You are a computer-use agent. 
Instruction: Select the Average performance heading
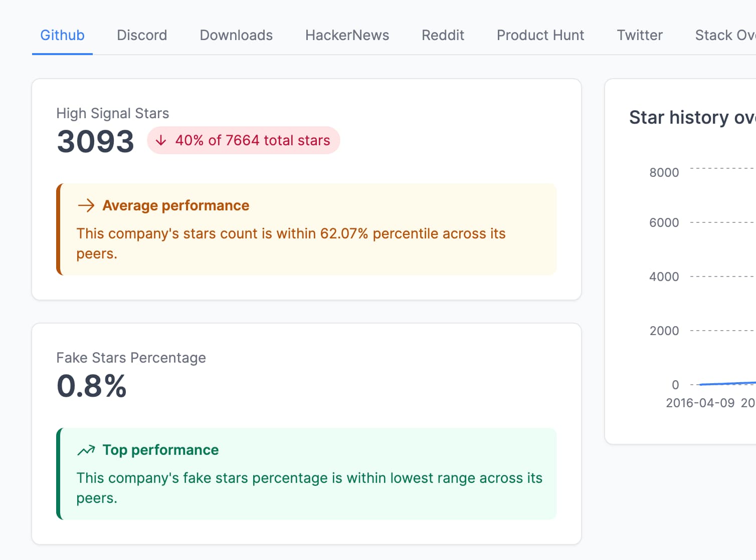[175, 205]
